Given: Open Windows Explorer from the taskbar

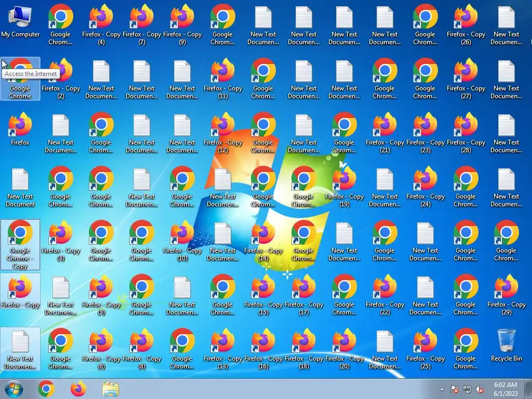Looking at the screenshot, I should click(111, 389).
